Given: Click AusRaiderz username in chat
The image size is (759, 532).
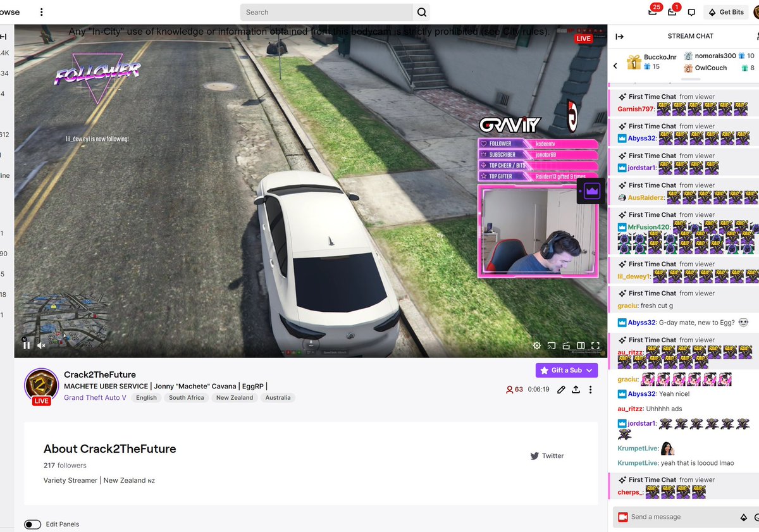Looking at the screenshot, I should pyautogui.click(x=646, y=197).
